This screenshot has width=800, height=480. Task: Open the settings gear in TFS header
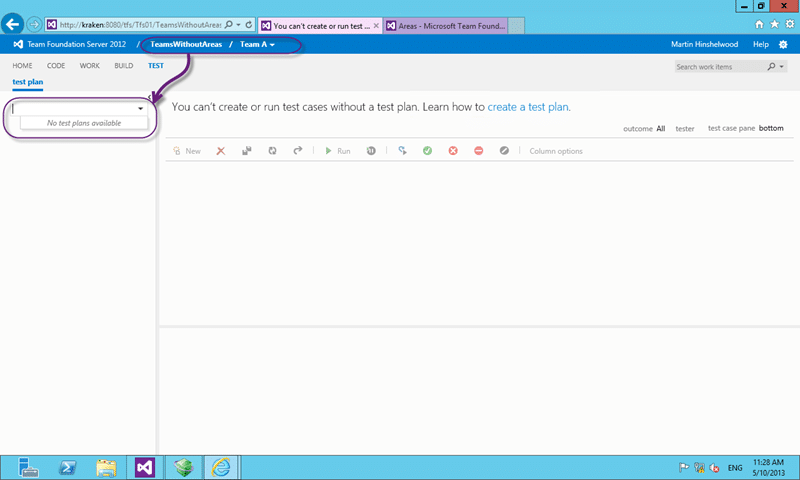[783, 45]
